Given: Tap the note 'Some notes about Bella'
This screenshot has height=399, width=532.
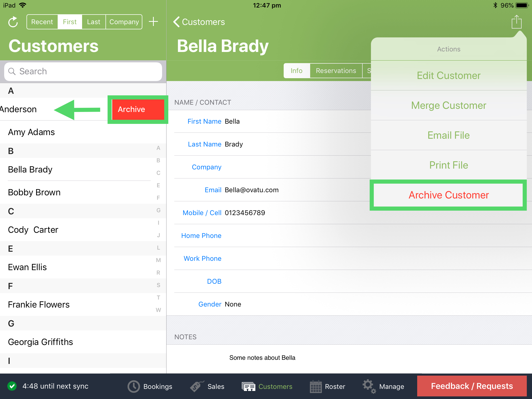Looking at the screenshot, I should tap(262, 358).
